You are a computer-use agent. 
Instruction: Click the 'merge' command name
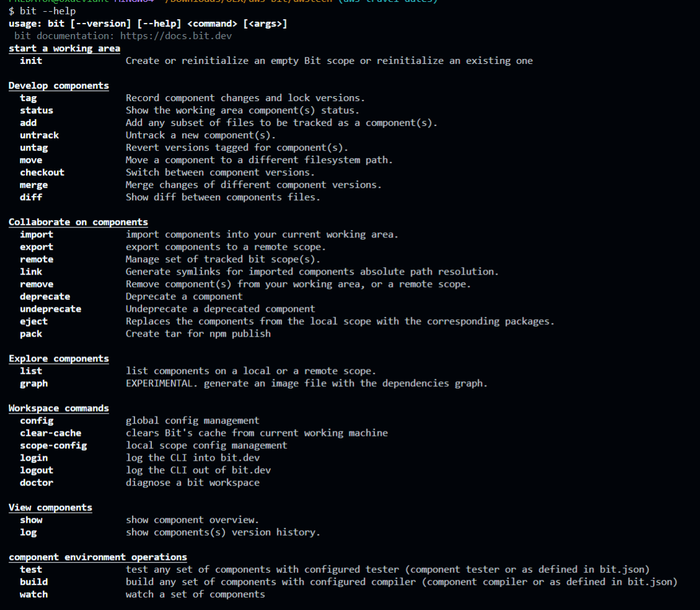tap(33, 185)
